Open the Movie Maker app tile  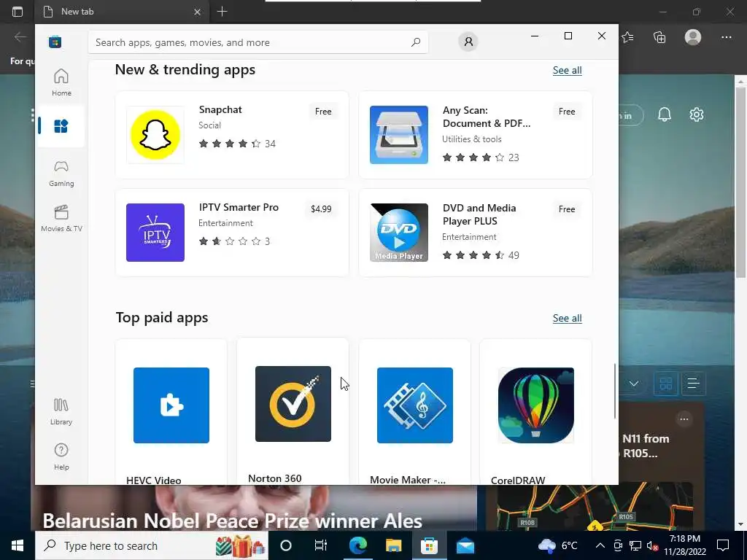click(415, 413)
